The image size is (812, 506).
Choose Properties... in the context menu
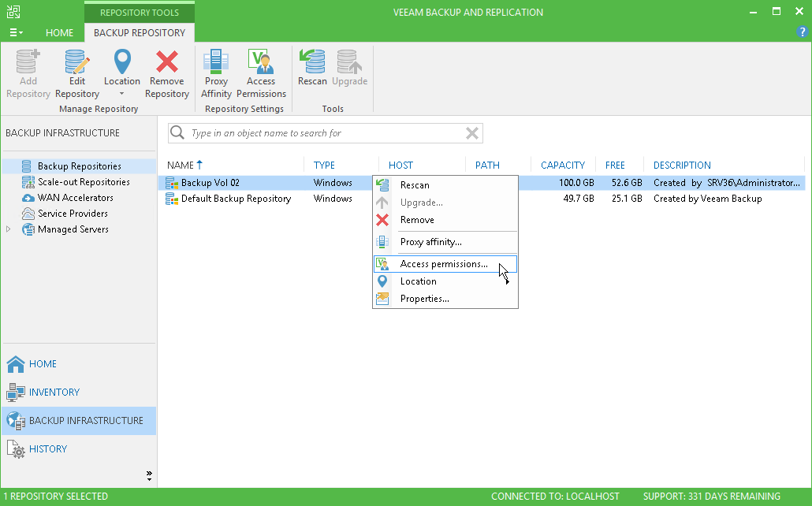445,299
